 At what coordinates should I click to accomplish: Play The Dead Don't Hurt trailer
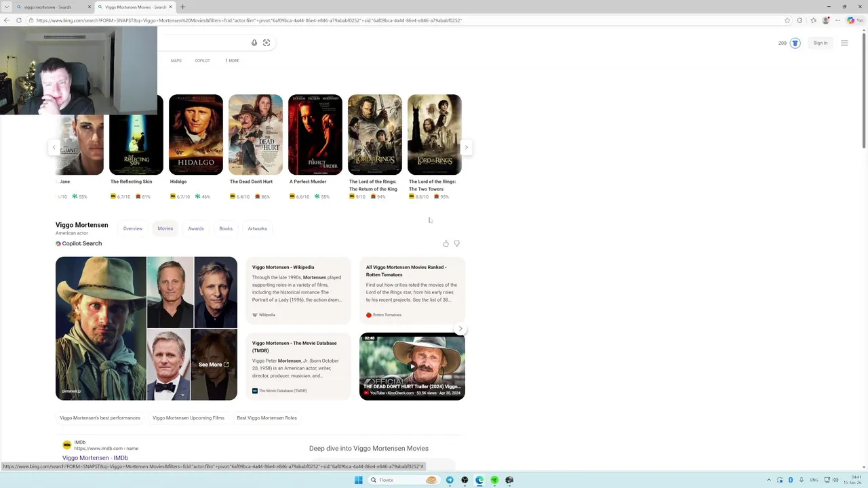[x=412, y=366]
